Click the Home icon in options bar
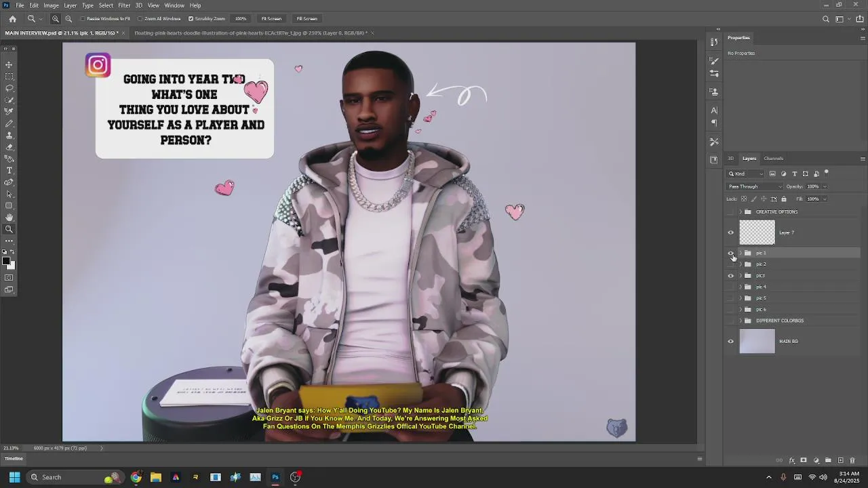The height and width of the screenshot is (488, 868). click(12, 19)
